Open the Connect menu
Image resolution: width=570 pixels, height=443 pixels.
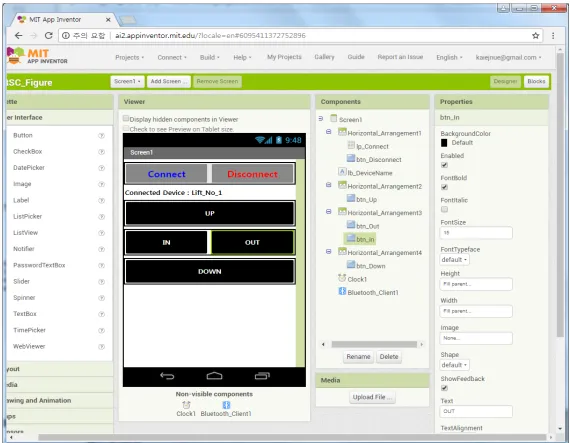[172, 57]
